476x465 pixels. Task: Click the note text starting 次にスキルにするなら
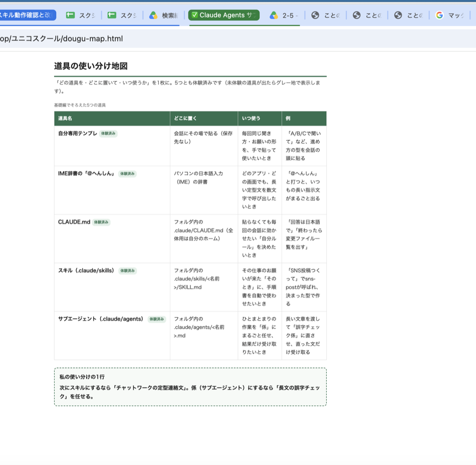pos(190,392)
